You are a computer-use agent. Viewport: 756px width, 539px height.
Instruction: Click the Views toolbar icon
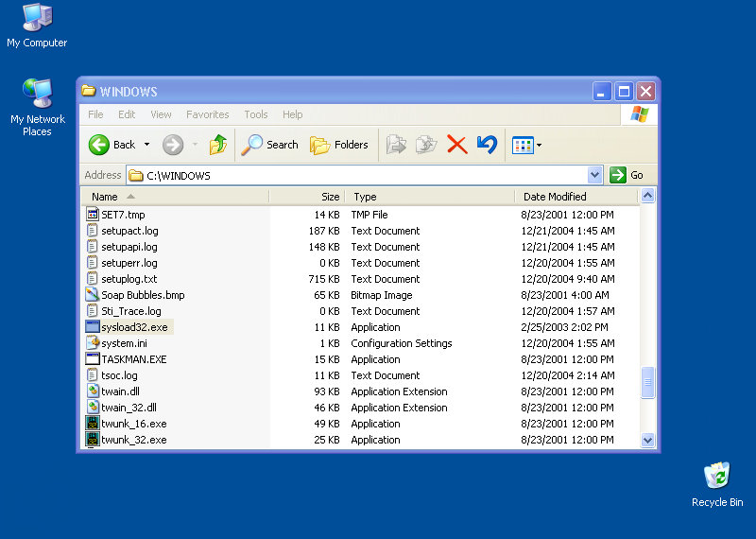click(x=523, y=145)
